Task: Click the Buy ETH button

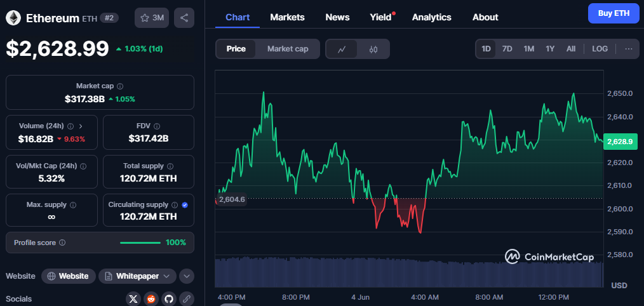Action: coord(613,13)
